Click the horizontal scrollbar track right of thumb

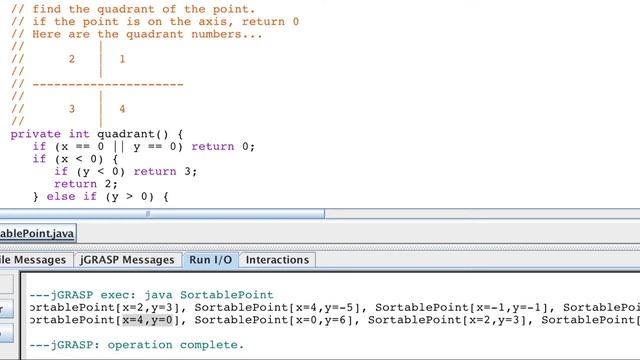coord(482,213)
